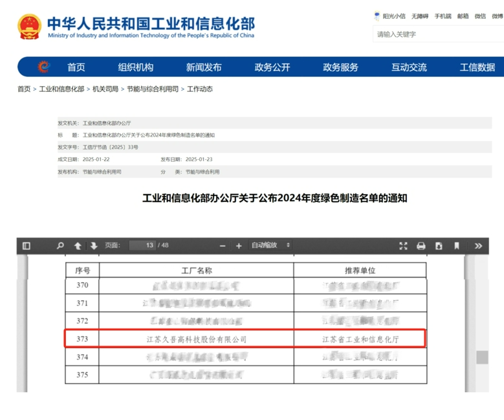This screenshot has width=504, height=420.
Task: Click the article headline 工业和信息化部办公厅关于公布2024年度绿色制造名单的通知
Action: [x=275, y=198]
